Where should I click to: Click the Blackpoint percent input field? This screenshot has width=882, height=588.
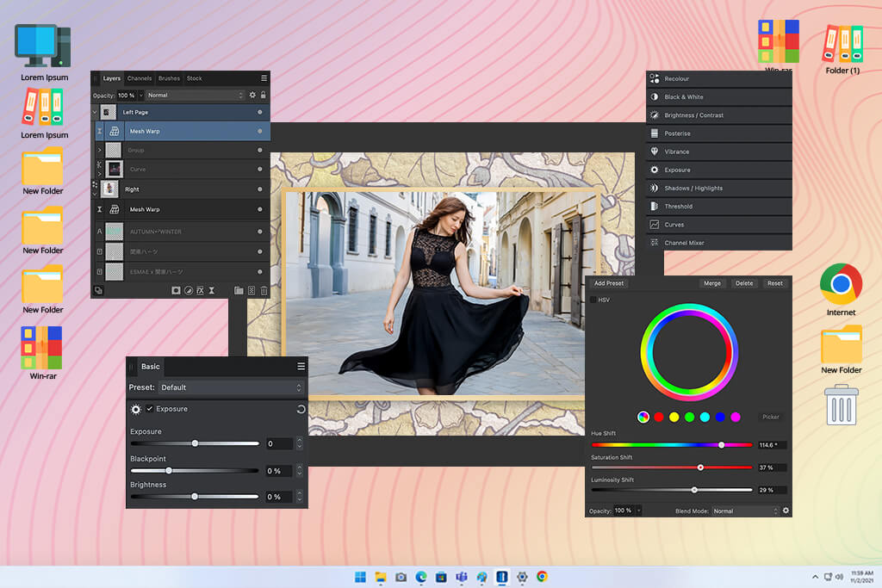(x=278, y=471)
